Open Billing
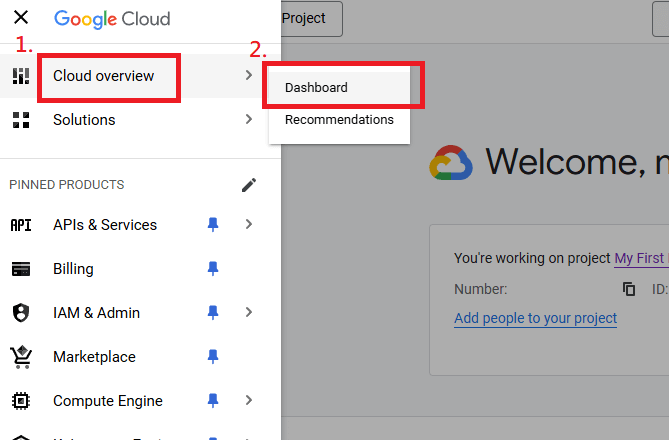This screenshot has width=669, height=440. point(73,269)
